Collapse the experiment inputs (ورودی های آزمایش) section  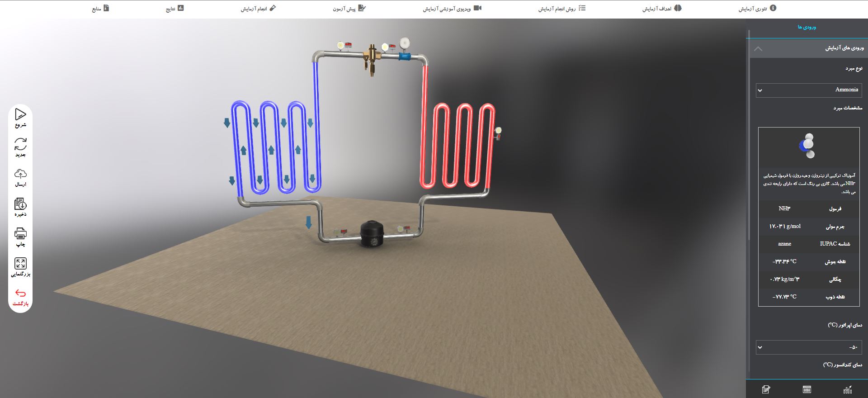coord(759,48)
